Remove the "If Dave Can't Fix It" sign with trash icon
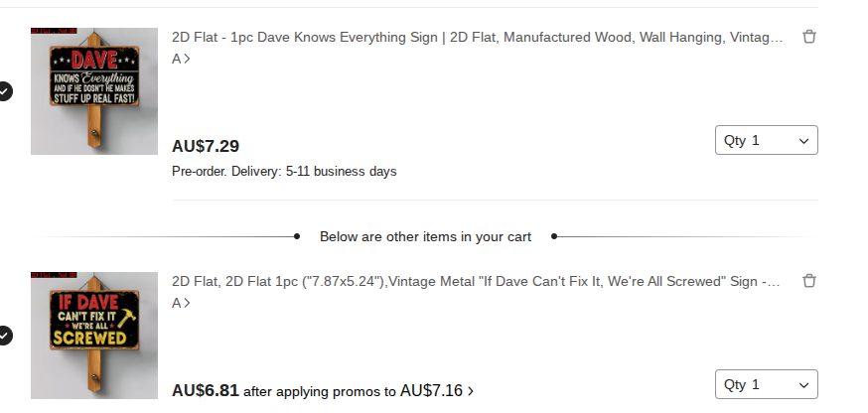The height and width of the screenshot is (413, 868). [x=809, y=281]
